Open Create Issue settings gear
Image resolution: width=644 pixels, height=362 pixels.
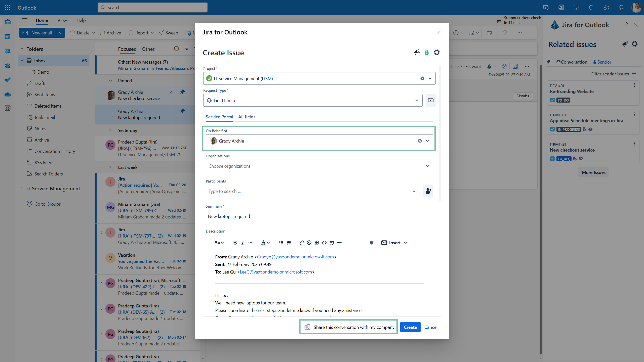[437, 52]
